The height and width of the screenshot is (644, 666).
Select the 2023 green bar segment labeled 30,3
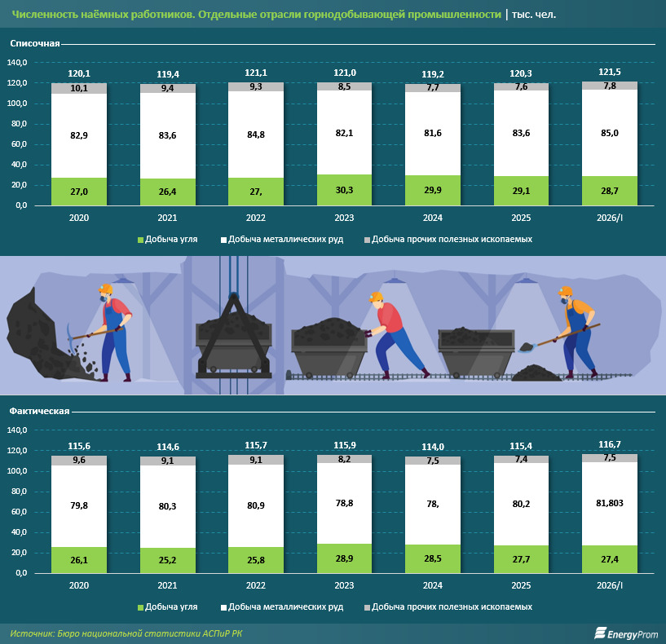click(344, 190)
